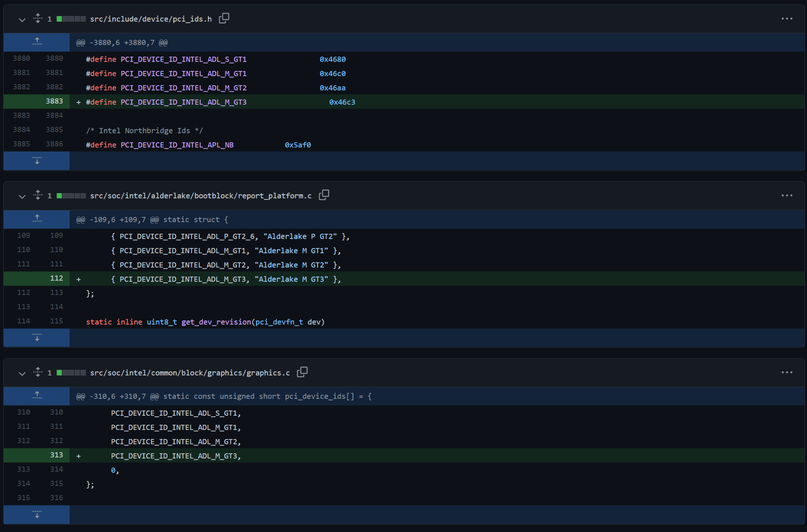Click hunk header with pci_device_ids[]

tap(224, 396)
